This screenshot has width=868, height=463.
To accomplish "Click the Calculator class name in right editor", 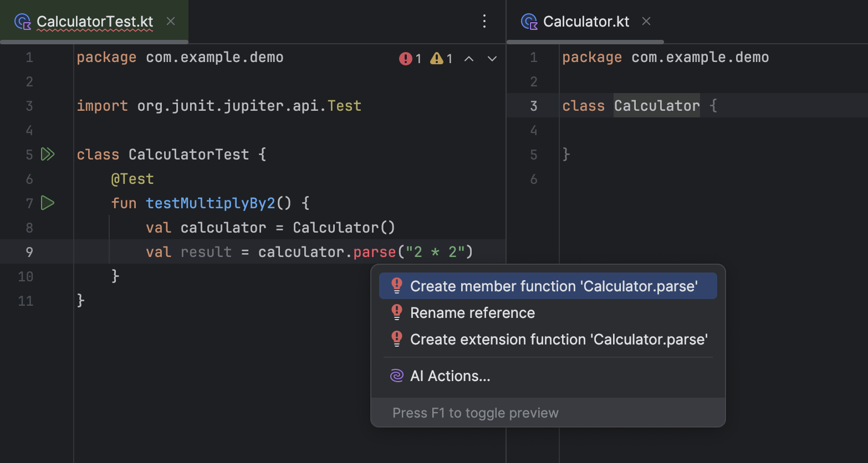I will pos(656,106).
